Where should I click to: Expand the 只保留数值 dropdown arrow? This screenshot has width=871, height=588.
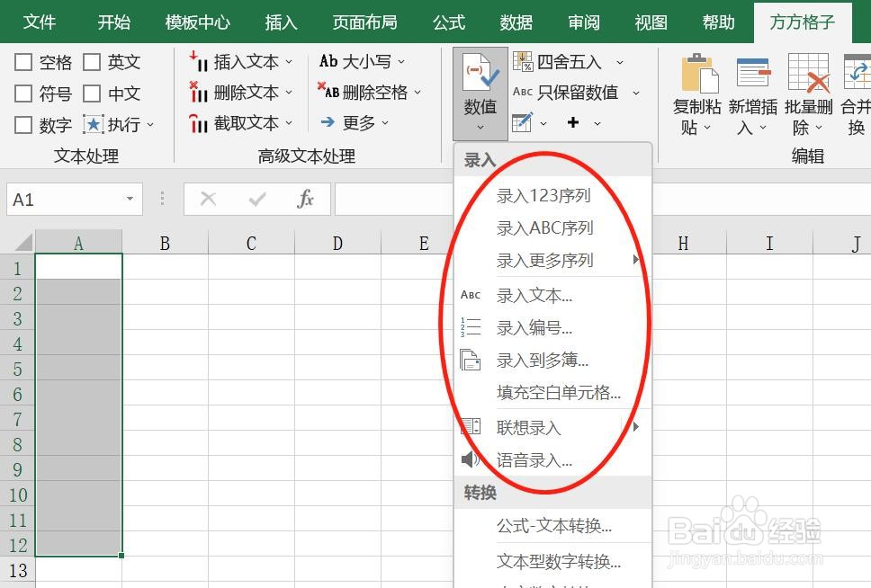[636, 93]
